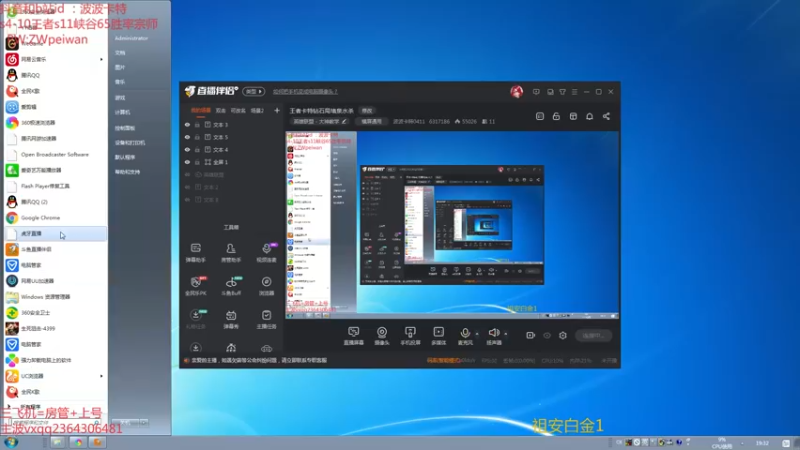Screen dimensions: 800x450
Task: Switch to the 可改名 scene tab
Action: click(x=238, y=110)
